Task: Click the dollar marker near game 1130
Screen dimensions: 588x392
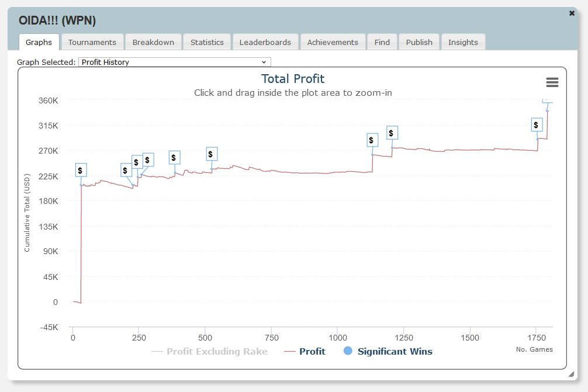Action: (x=372, y=140)
